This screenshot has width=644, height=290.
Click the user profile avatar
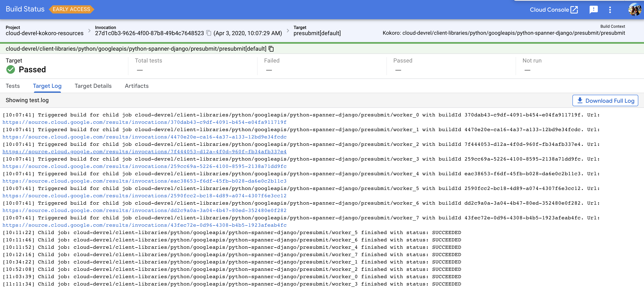tap(635, 10)
